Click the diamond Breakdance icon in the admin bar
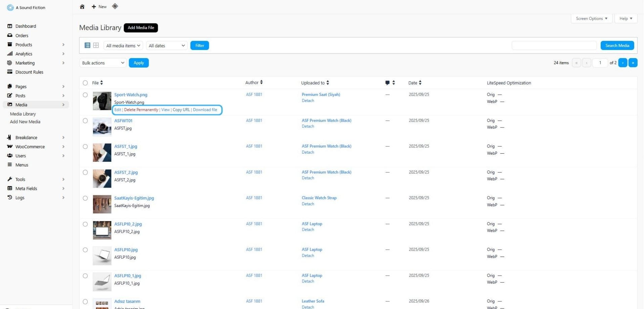 coord(115,6)
